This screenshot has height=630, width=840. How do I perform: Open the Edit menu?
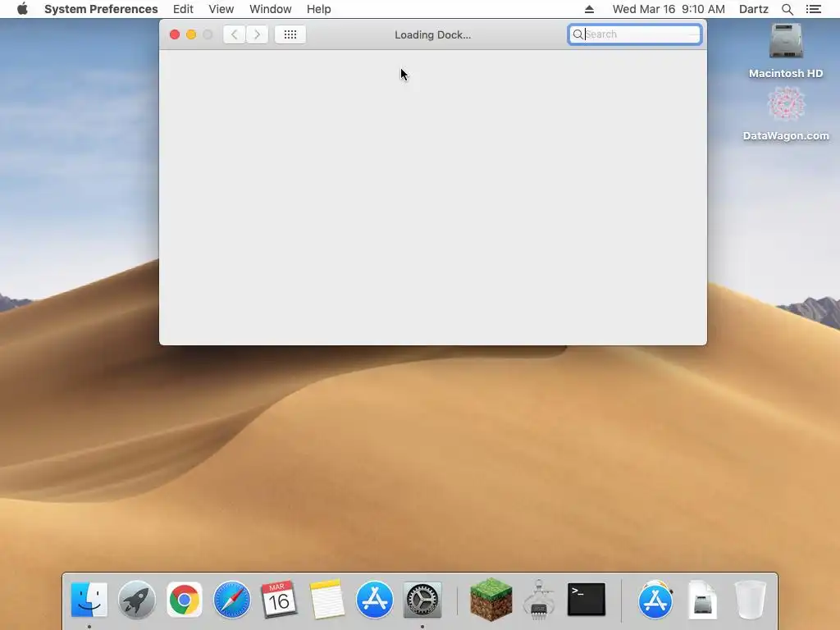(183, 9)
